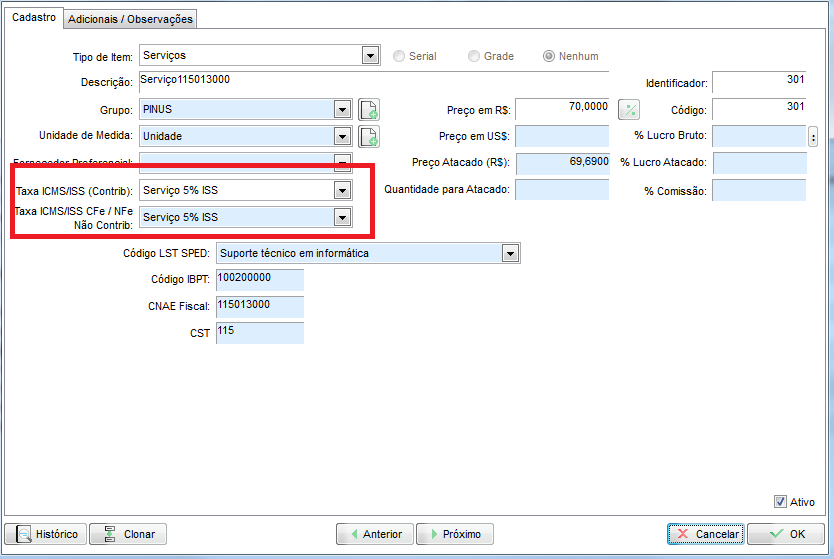
Task: Expand the Tipo de Item dropdown
Action: click(370, 56)
